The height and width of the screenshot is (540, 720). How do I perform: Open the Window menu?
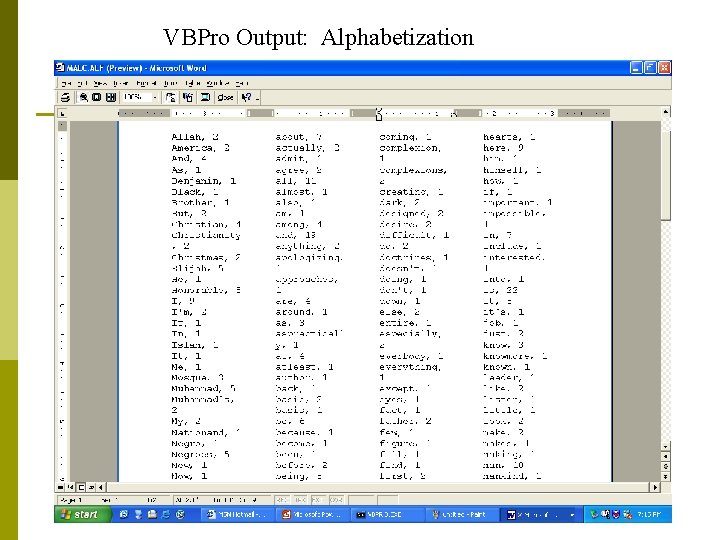(x=218, y=83)
